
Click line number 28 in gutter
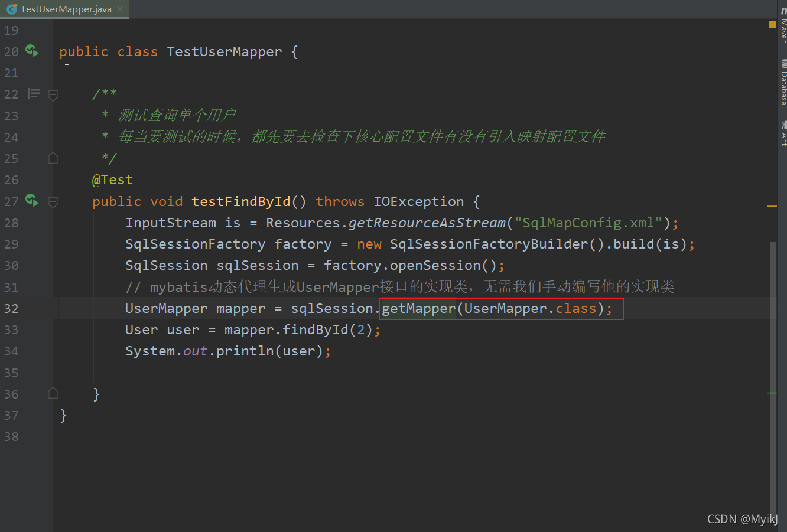coord(11,223)
